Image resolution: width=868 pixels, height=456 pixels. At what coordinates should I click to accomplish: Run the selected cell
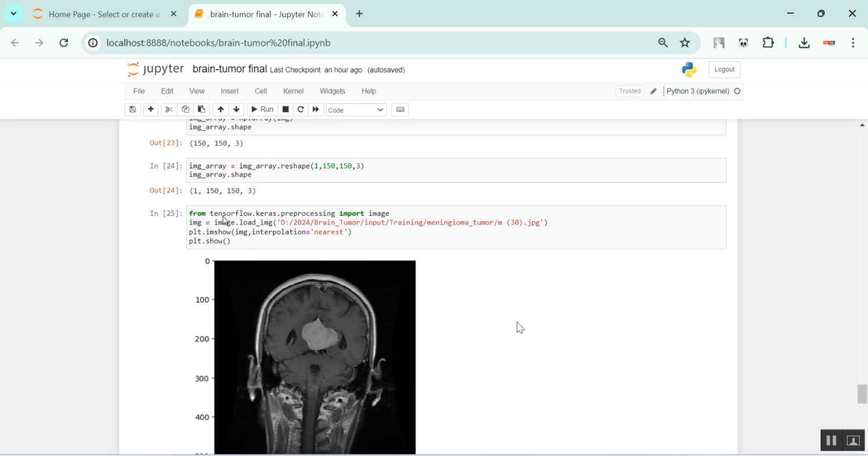click(x=262, y=109)
